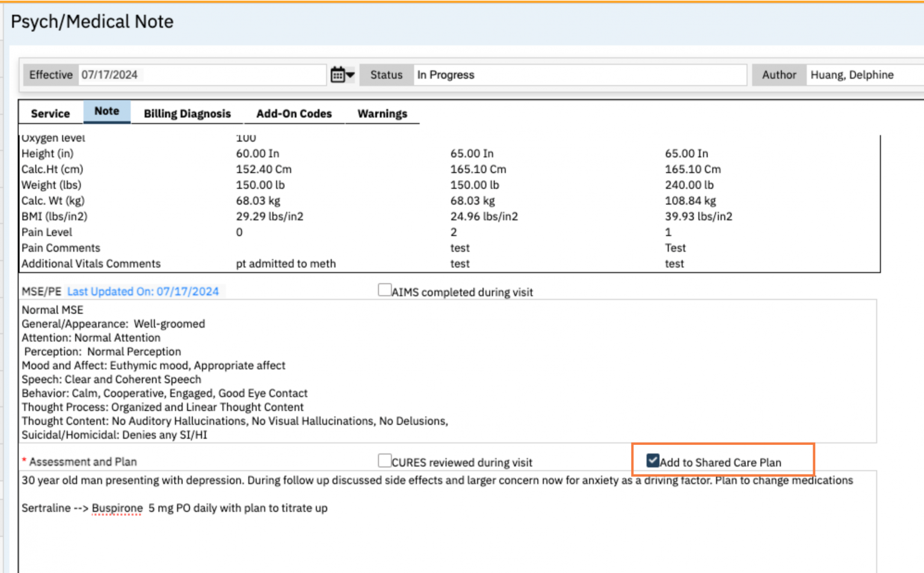Screen dimensions: 924x573
Task: Click the Effective date field showing 07/17/2024
Action: 202,75
